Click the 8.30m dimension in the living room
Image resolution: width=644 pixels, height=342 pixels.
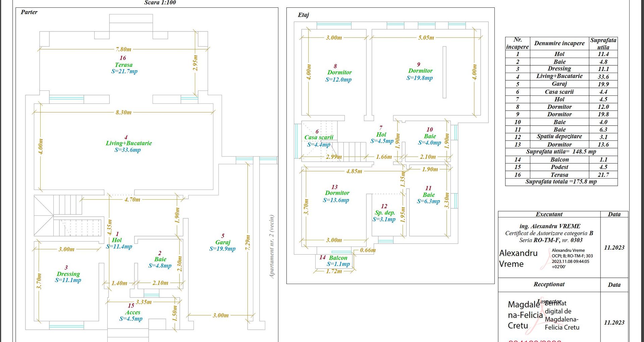pyautogui.click(x=123, y=113)
